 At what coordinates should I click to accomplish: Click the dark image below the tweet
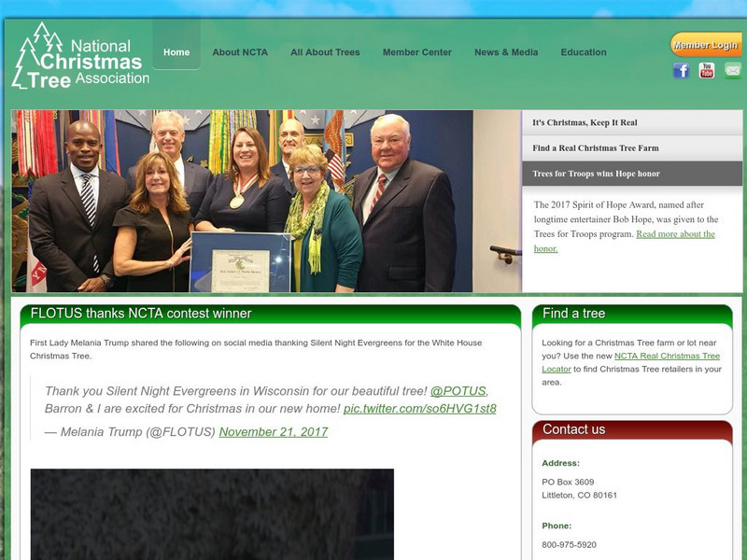pos(212,514)
